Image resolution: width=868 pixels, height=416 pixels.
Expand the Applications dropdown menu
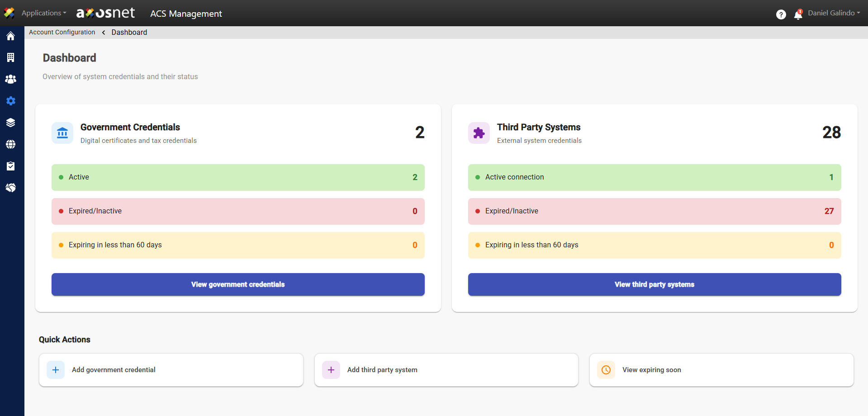[43, 13]
